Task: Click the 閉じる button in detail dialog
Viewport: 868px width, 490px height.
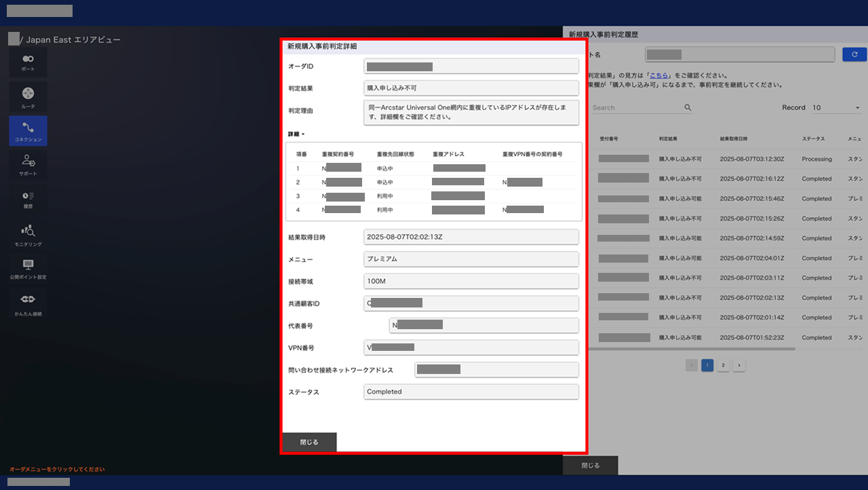Action: [x=309, y=442]
